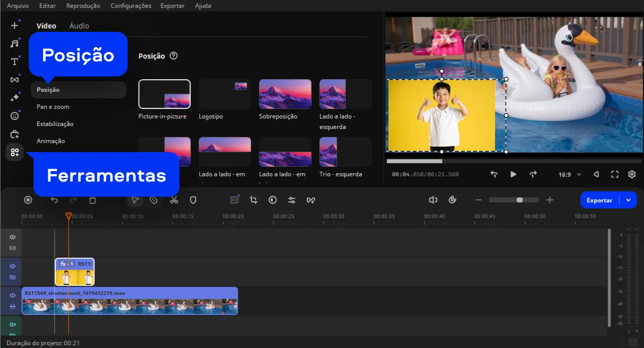Click the Posição help question mark icon
The height and width of the screenshot is (348, 644).
[x=173, y=56]
